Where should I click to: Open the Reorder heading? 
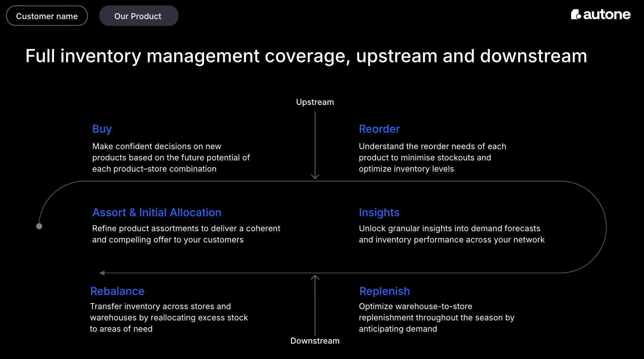click(379, 129)
